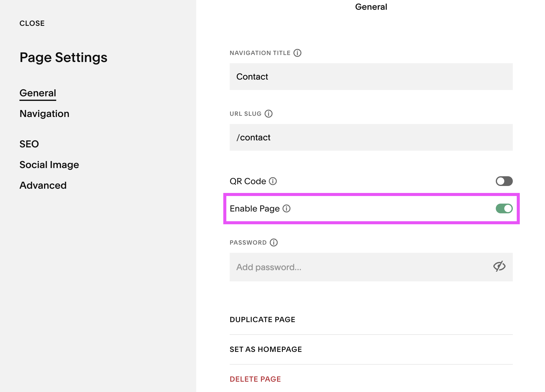Image resolution: width=545 pixels, height=392 pixels.
Task: Open the SEO settings section
Action: (29, 144)
